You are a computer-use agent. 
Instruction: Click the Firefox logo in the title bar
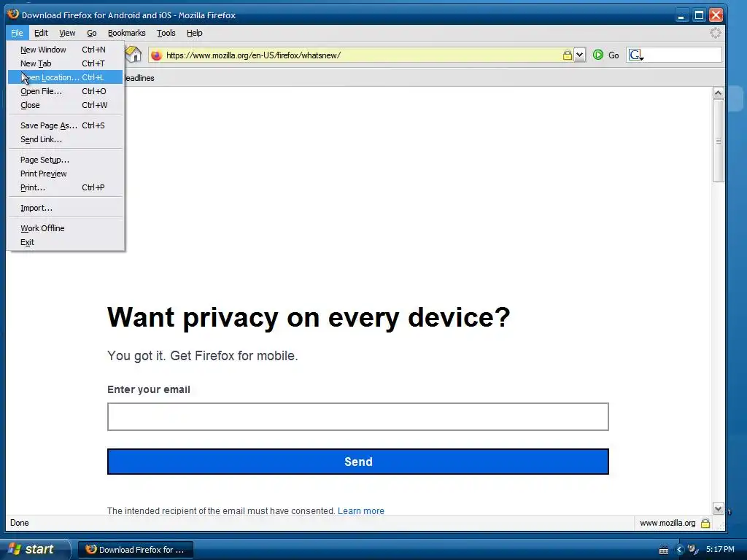pos(13,15)
